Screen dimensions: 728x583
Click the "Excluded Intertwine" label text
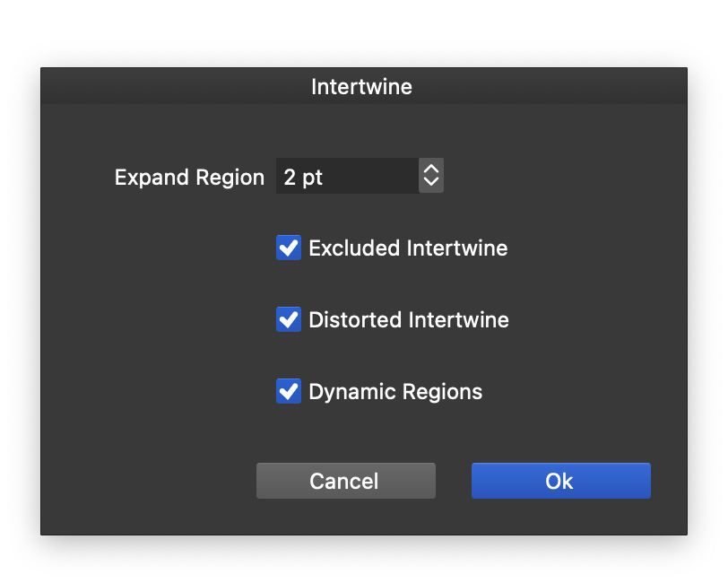click(x=408, y=248)
